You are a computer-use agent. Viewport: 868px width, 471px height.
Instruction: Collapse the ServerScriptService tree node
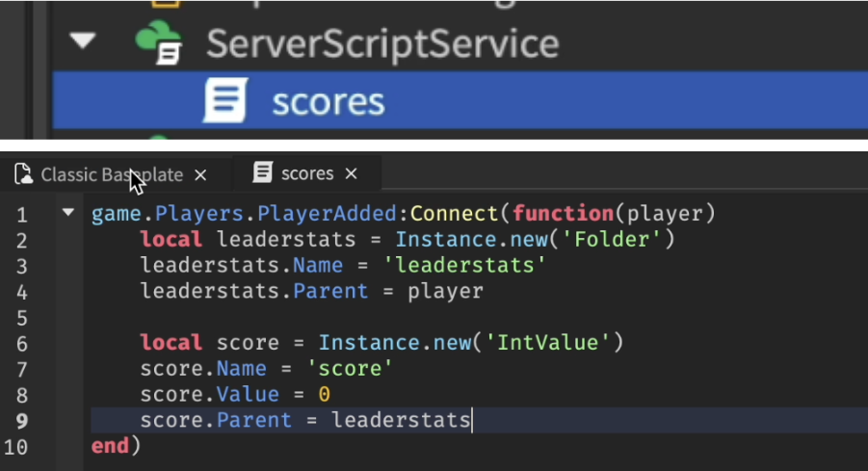83,41
